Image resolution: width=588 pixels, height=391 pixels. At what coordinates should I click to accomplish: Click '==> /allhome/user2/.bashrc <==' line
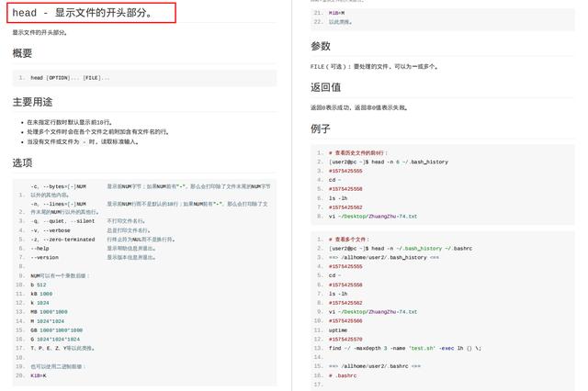click(375, 366)
